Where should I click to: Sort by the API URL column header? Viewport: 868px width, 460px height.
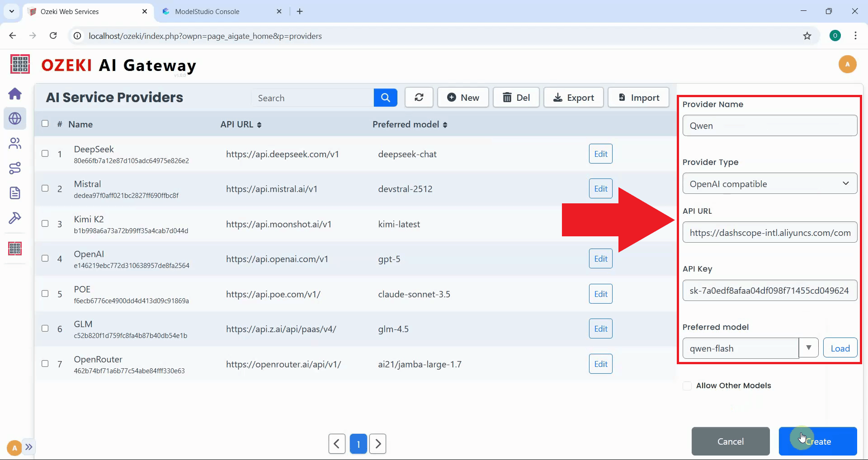tap(241, 125)
